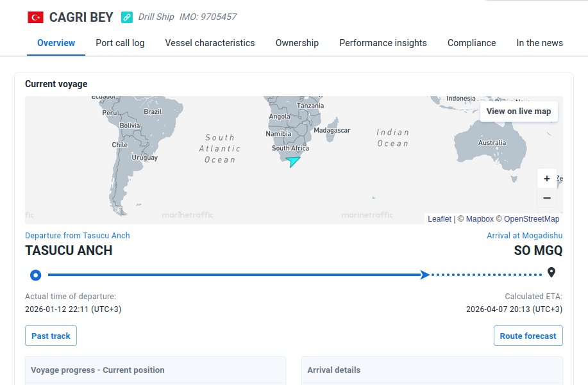Click the Drill Ship type label
This screenshot has width=588, height=385.
(156, 17)
